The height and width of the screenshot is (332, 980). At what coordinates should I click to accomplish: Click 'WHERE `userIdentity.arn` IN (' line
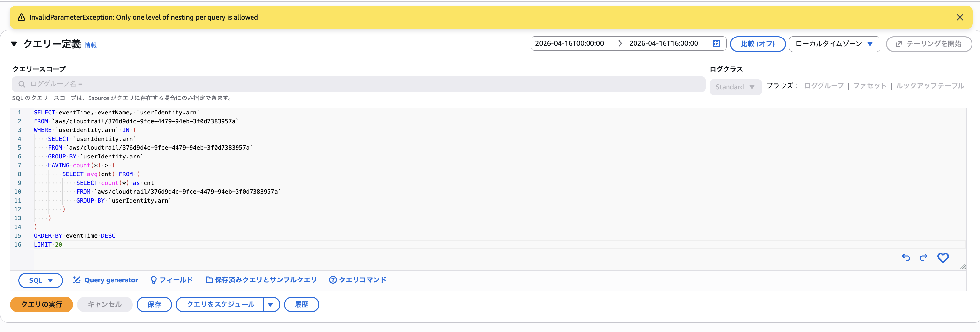(x=85, y=130)
